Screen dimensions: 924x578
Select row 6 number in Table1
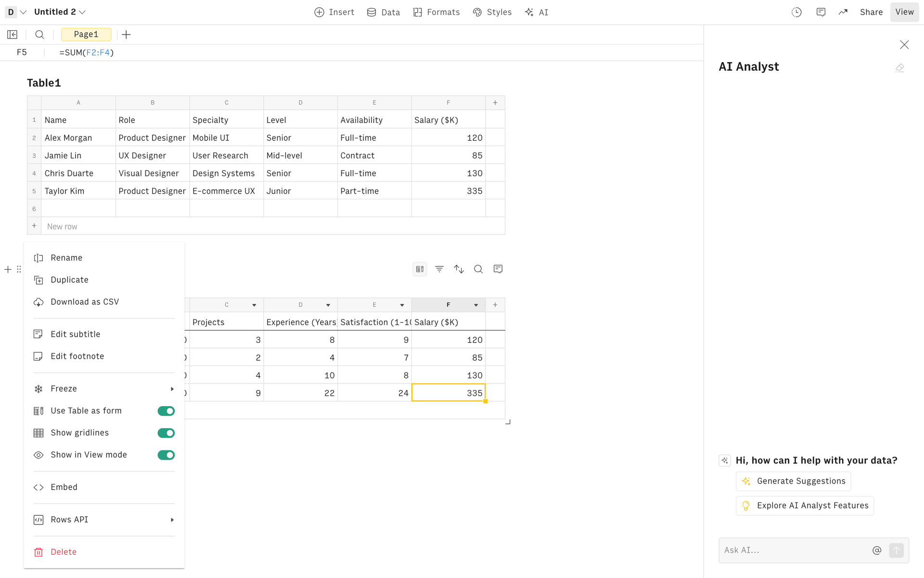(x=34, y=209)
